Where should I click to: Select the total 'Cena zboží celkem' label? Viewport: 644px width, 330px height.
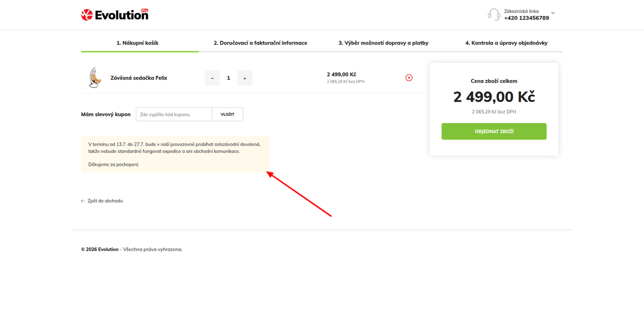click(x=494, y=81)
